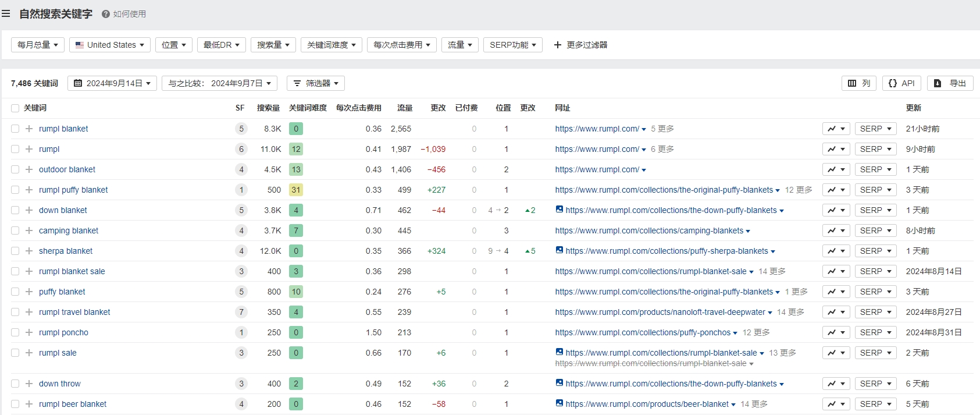
Task: Check the rumpl puffy blanket checkbox
Action: [x=15, y=190]
